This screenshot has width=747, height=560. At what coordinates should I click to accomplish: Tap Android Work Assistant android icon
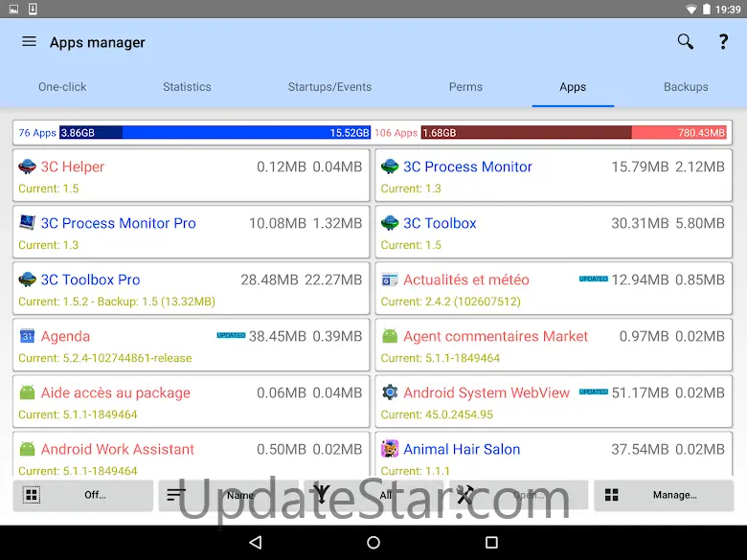(x=27, y=449)
